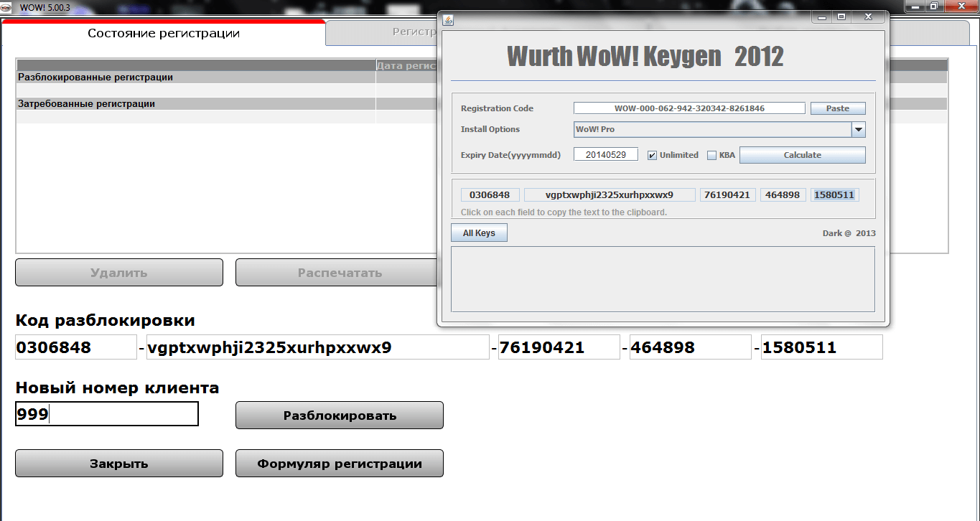
Task: Toggle the Unlimited checkbox
Action: (652, 155)
